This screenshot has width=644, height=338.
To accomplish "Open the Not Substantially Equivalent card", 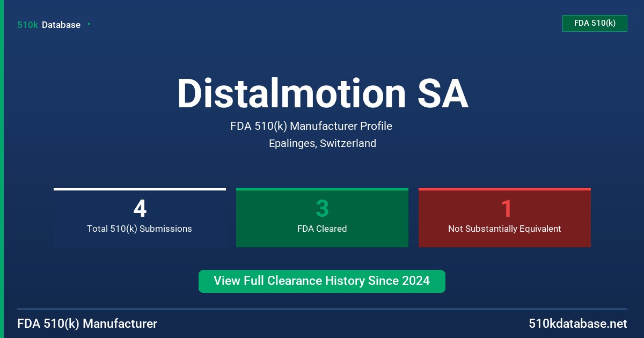I will click(x=504, y=218).
